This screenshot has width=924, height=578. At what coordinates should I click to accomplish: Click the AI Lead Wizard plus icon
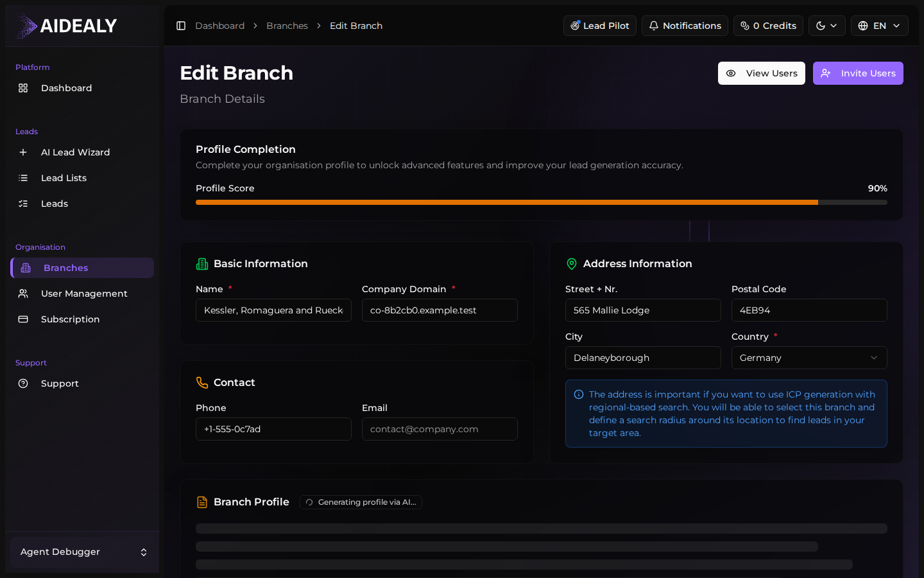pos(23,152)
